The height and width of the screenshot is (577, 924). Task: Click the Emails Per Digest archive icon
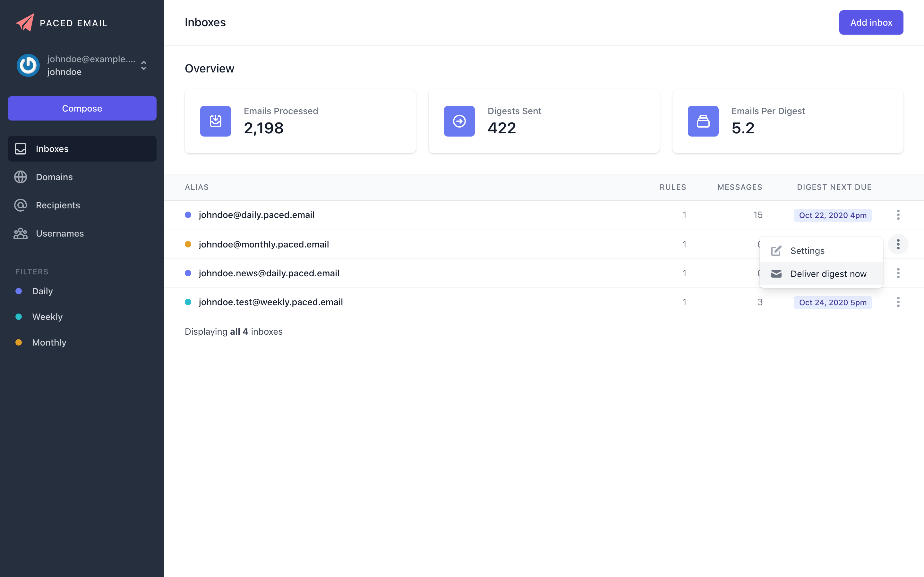[x=703, y=121]
